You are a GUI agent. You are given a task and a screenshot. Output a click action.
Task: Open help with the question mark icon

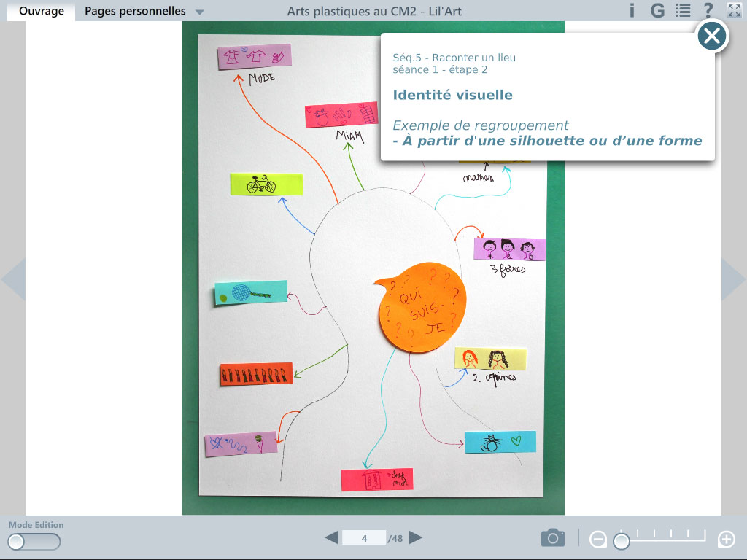(708, 10)
